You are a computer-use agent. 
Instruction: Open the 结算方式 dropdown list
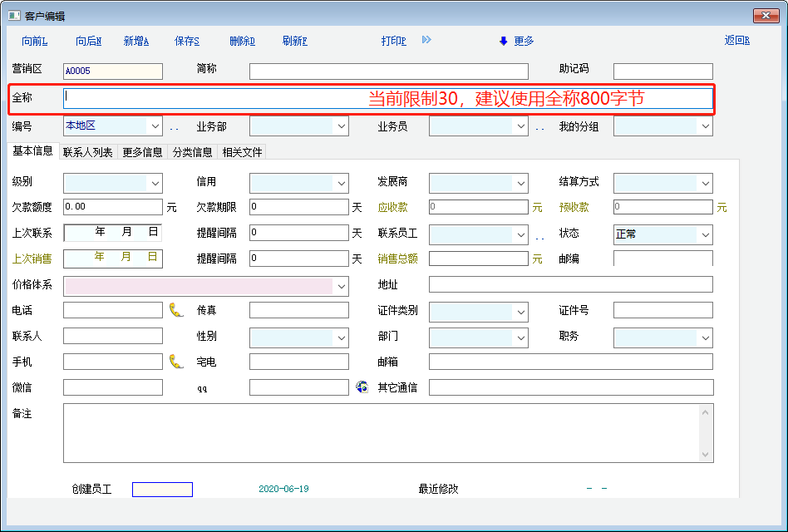[705, 183]
